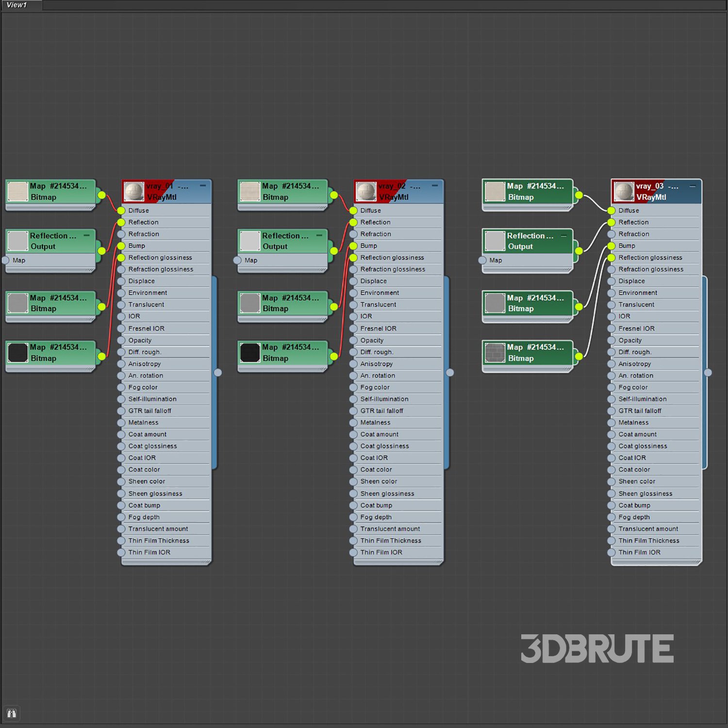This screenshot has width=728, height=728.
Task: Click the vray_02 material sphere preview
Action: tap(366, 192)
